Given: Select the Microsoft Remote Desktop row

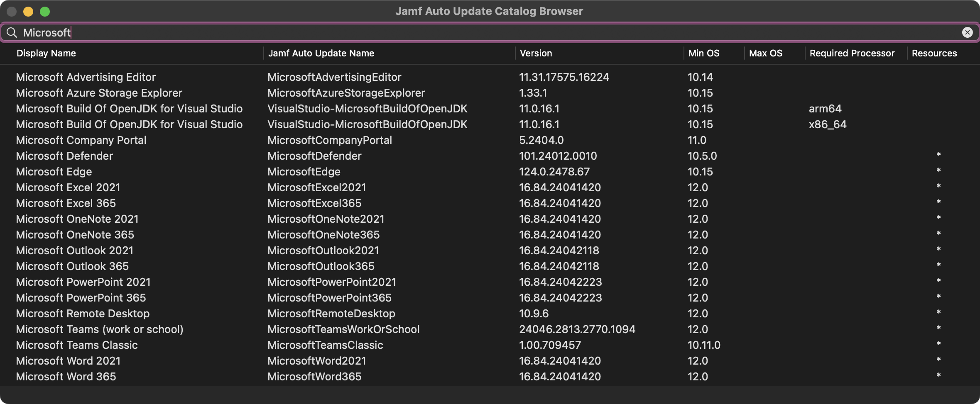Looking at the screenshot, I should point(490,314).
